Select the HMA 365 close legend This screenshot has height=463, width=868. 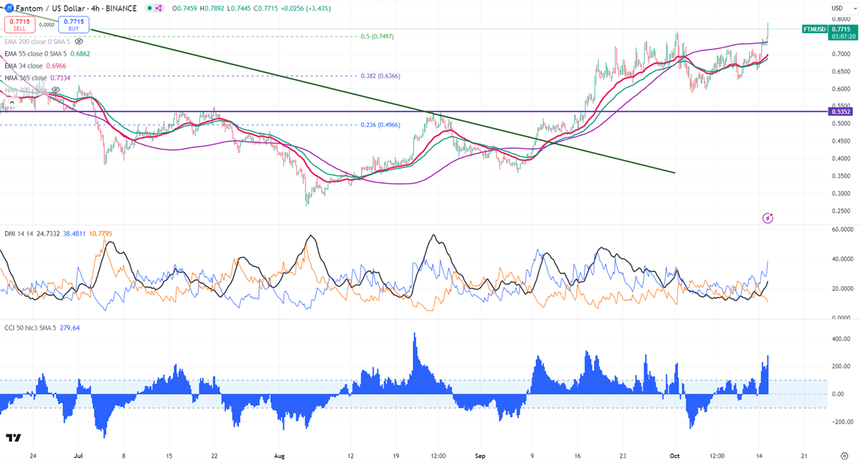[x=25, y=78]
